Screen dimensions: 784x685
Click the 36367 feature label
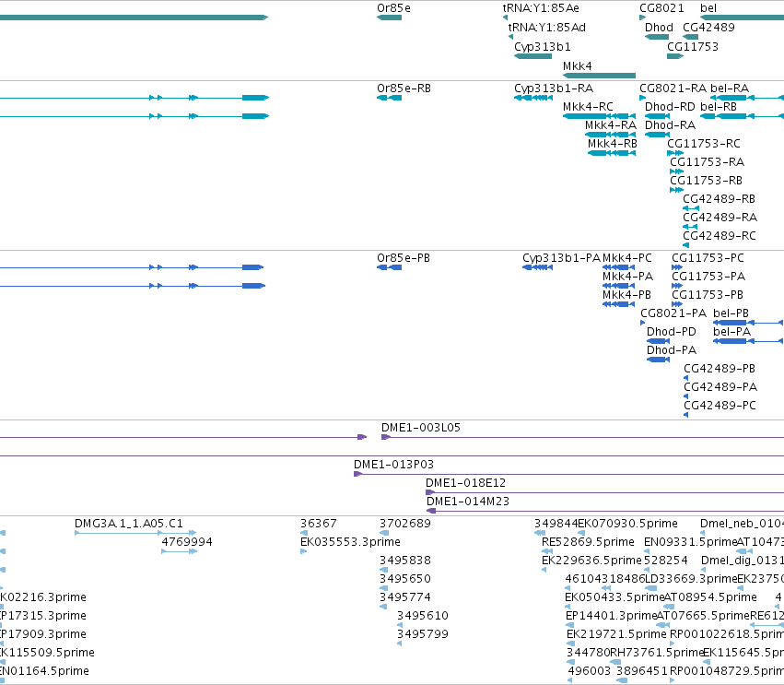coord(318,525)
